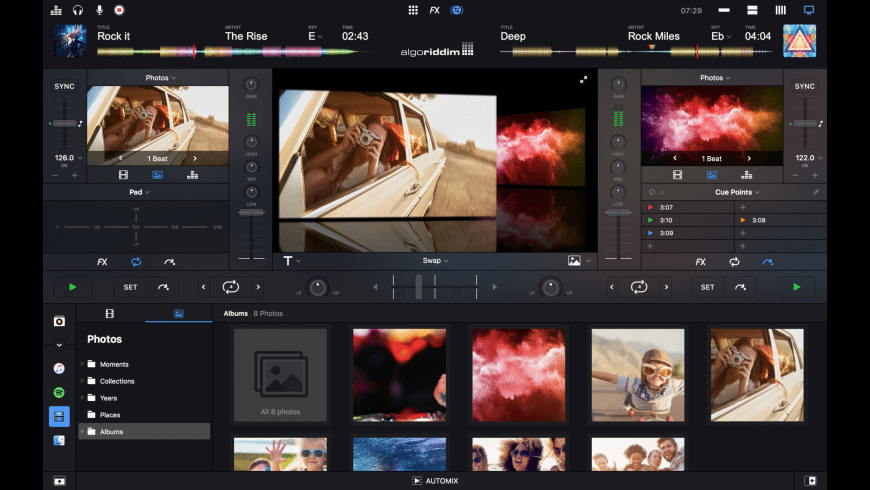Open headphone pre-cue settings
Viewport: 870px width, 490px height.
77,10
